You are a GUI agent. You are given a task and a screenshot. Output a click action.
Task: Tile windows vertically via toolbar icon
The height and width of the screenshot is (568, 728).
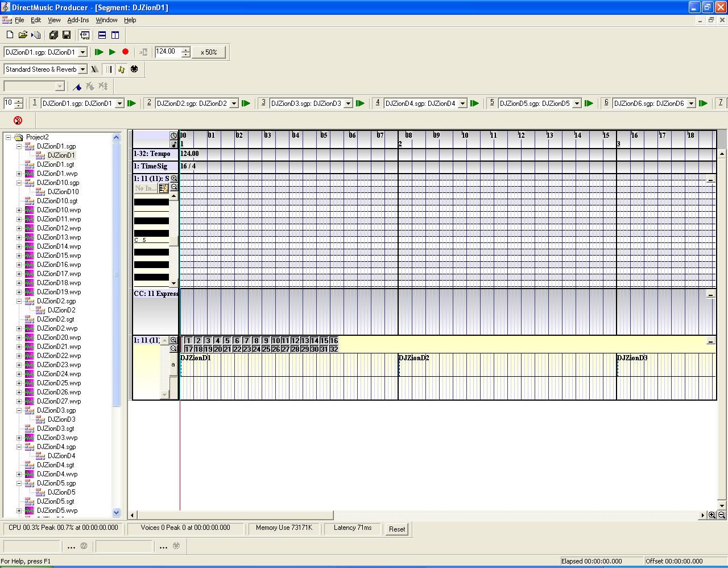pyautogui.click(x=115, y=35)
